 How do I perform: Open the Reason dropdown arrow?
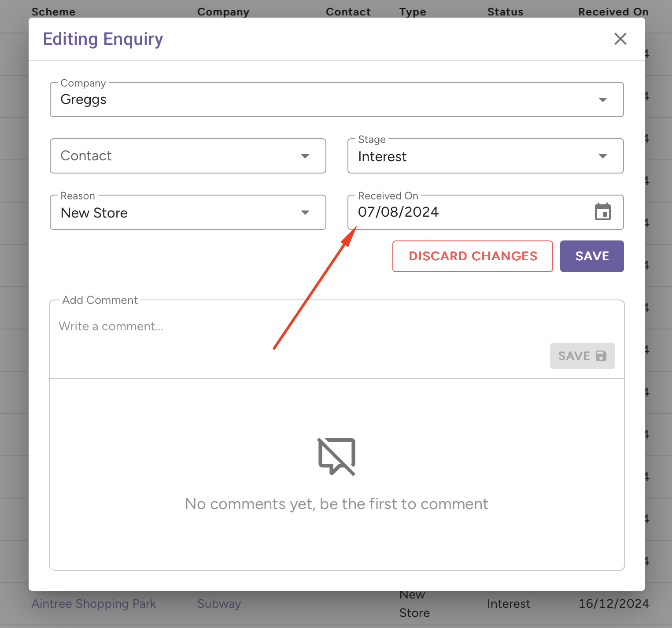pos(305,212)
